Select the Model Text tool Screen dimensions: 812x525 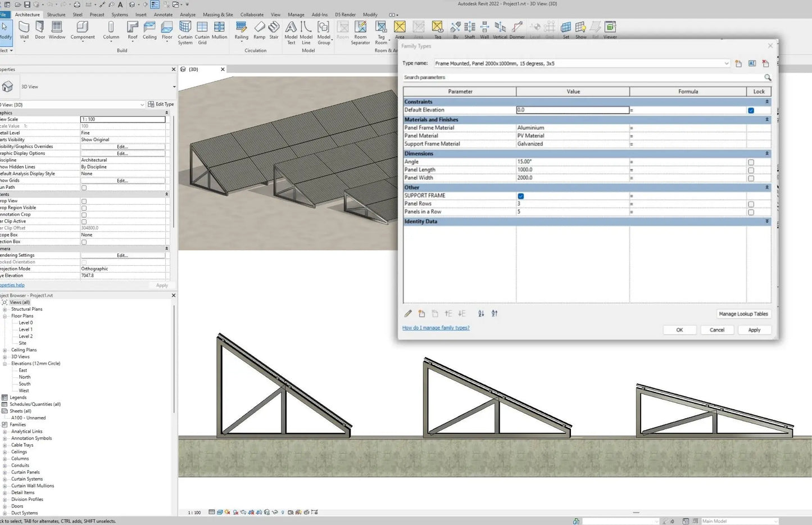click(291, 30)
